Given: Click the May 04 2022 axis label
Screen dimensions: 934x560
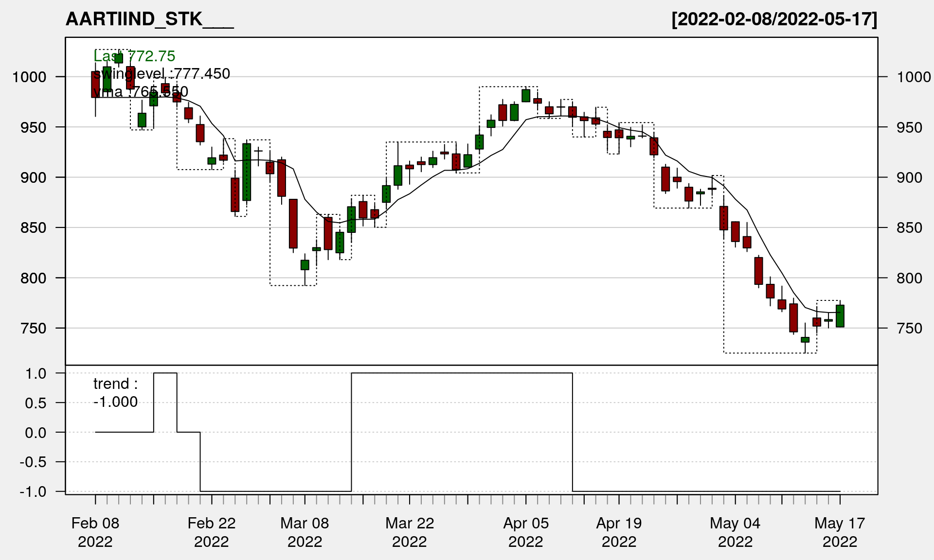Looking at the screenshot, I should pyautogui.click(x=735, y=532).
